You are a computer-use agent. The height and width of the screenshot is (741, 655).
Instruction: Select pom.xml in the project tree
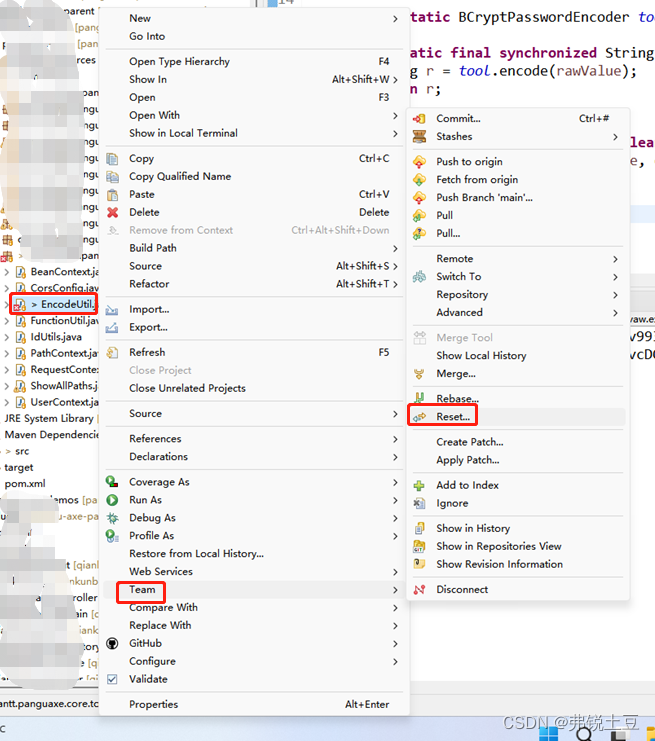[25, 484]
